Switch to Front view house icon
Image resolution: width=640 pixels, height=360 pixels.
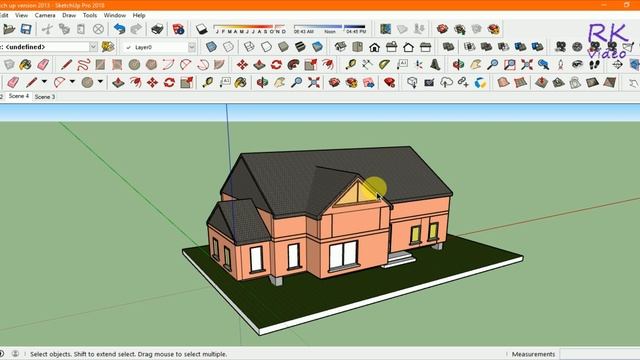tap(374, 47)
